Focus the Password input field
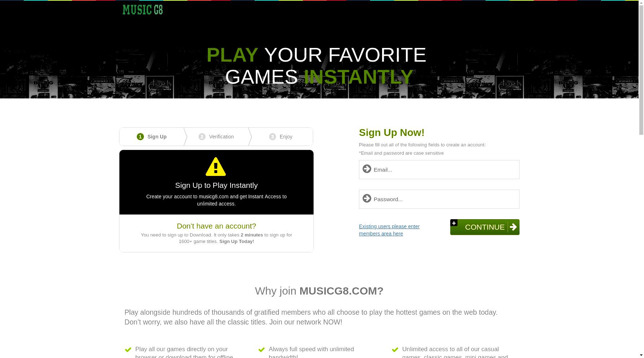 (x=439, y=199)
